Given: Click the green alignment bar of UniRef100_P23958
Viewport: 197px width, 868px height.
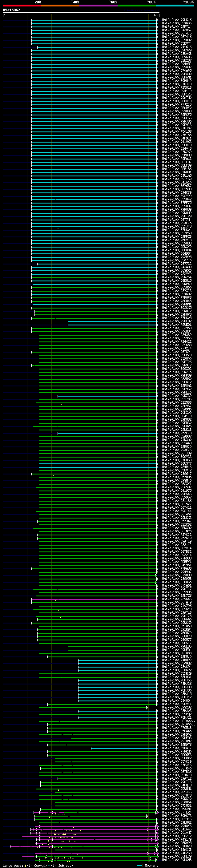Looking at the screenshot, I should pos(94,328).
